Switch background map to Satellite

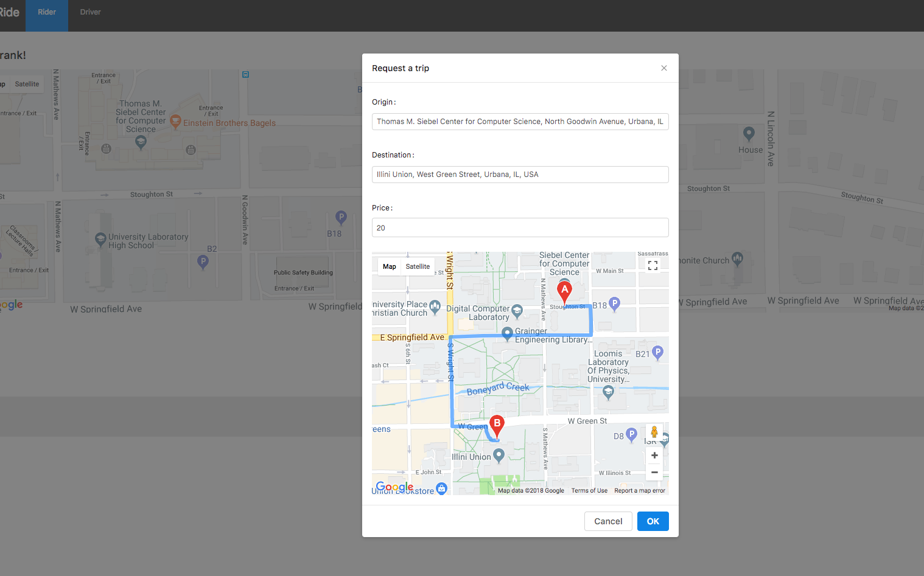point(27,84)
